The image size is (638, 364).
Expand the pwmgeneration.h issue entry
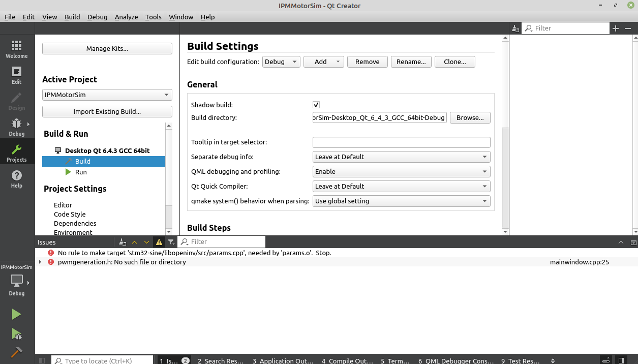[x=40, y=262]
